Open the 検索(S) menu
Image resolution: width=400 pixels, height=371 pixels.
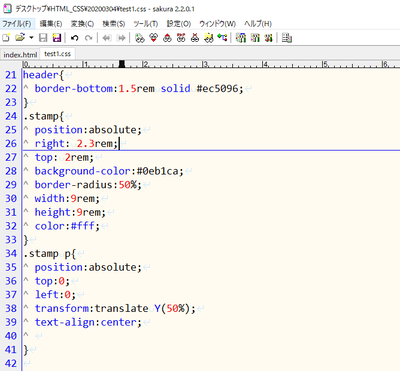(114, 24)
